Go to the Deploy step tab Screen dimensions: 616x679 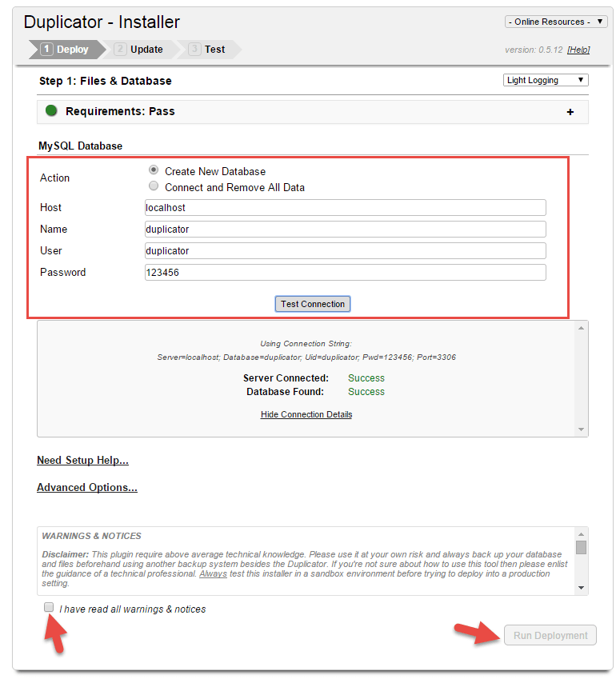[x=66, y=50]
